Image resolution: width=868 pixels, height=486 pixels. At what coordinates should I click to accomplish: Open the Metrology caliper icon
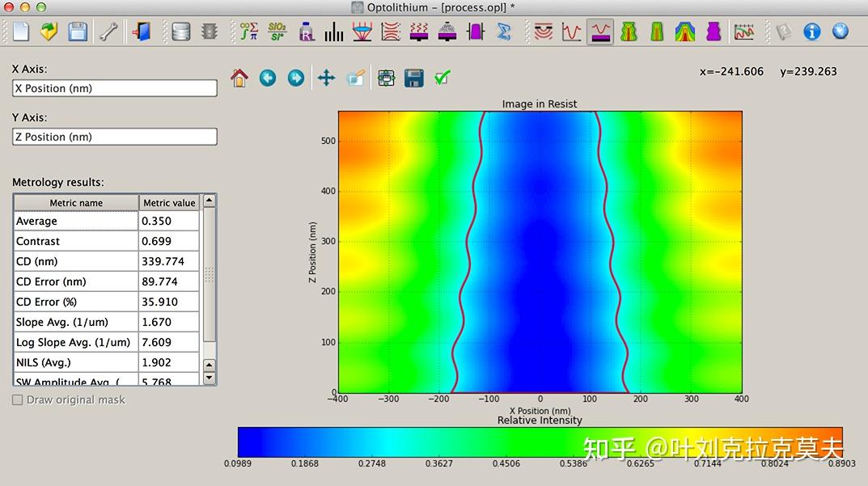point(476,32)
